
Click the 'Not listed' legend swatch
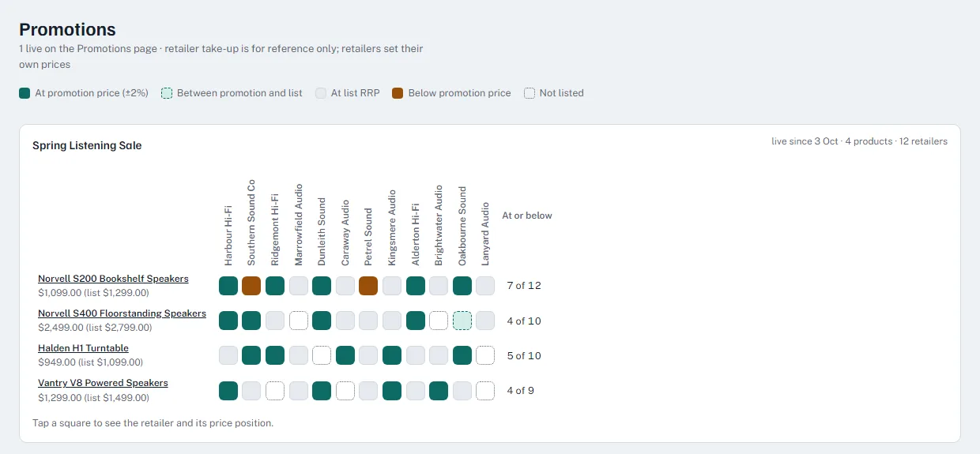click(x=529, y=93)
